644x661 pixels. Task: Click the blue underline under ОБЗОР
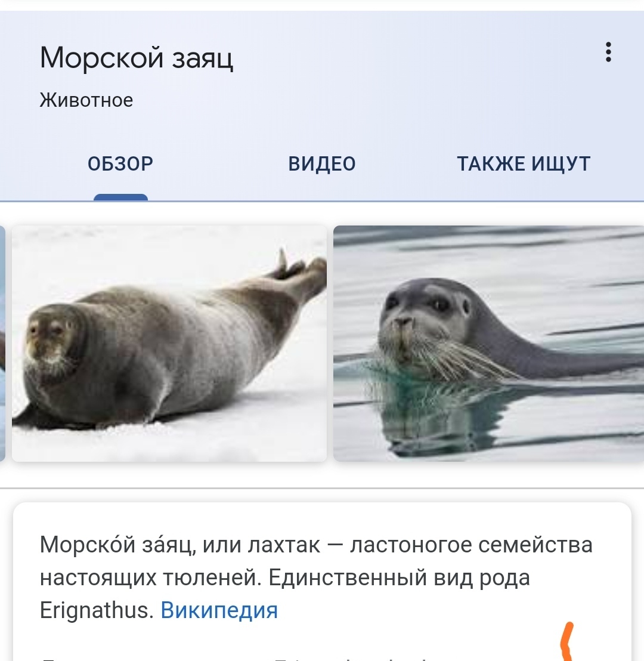point(120,197)
